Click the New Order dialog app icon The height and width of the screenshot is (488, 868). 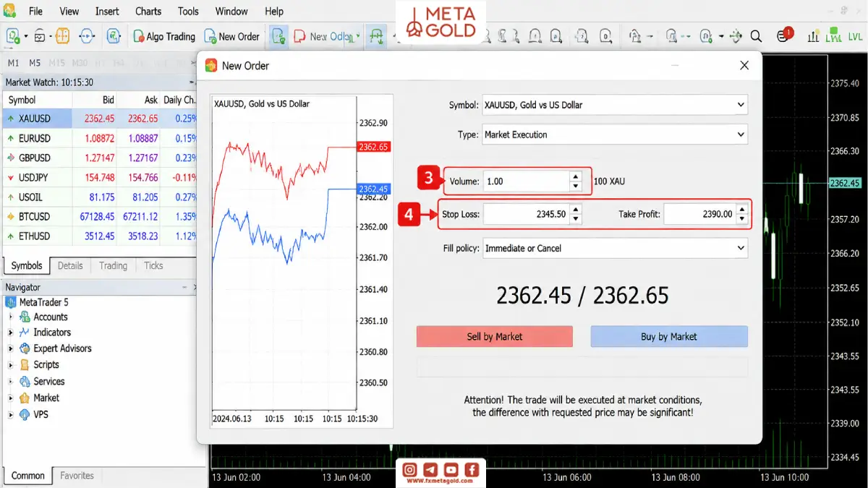211,65
